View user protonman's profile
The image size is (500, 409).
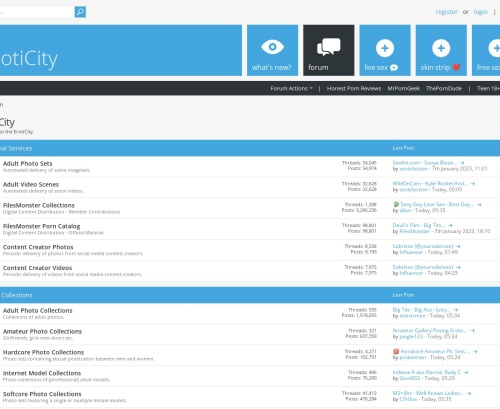tap(413, 358)
